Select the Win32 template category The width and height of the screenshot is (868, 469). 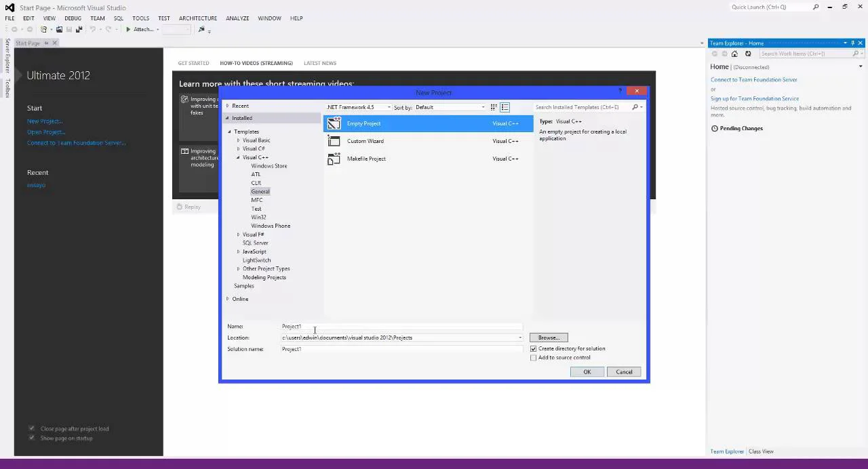point(258,218)
